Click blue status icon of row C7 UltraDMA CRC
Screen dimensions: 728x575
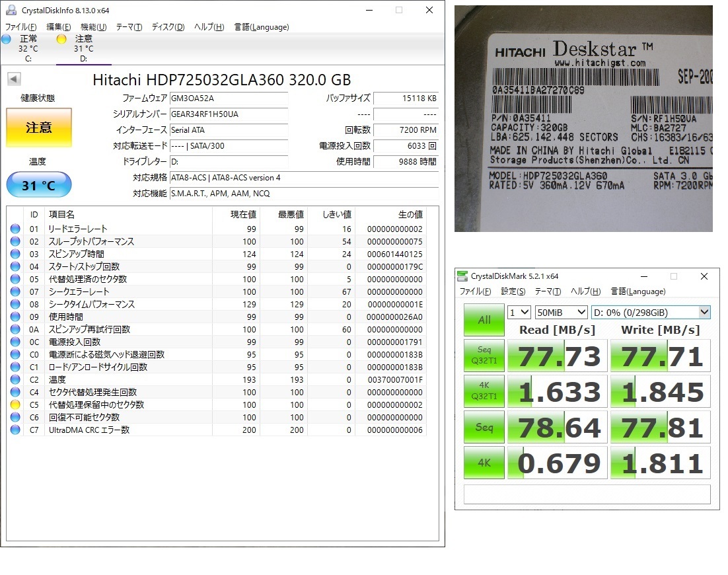(x=15, y=429)
